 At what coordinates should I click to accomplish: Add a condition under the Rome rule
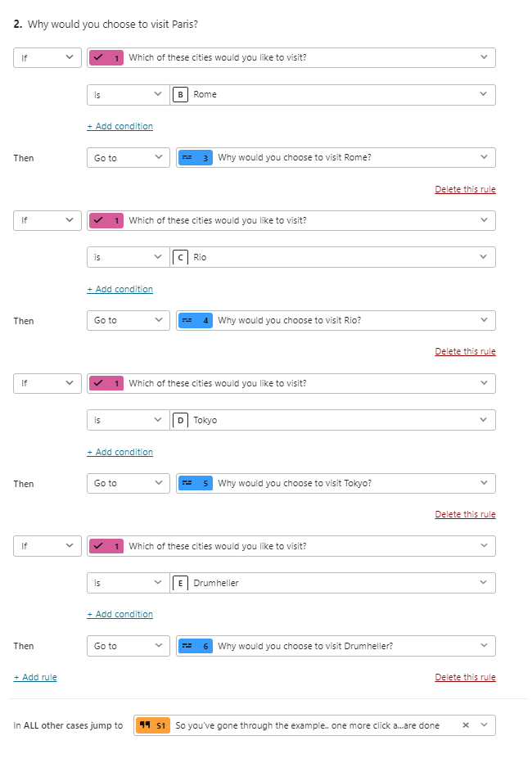[x=119, y=127]
